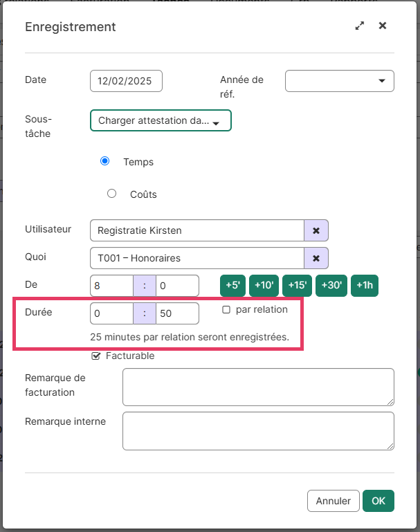The image size is (420, 532).
Task: Click the Durée minutes field
Action: pyautogui.click(x=177, y=313)
